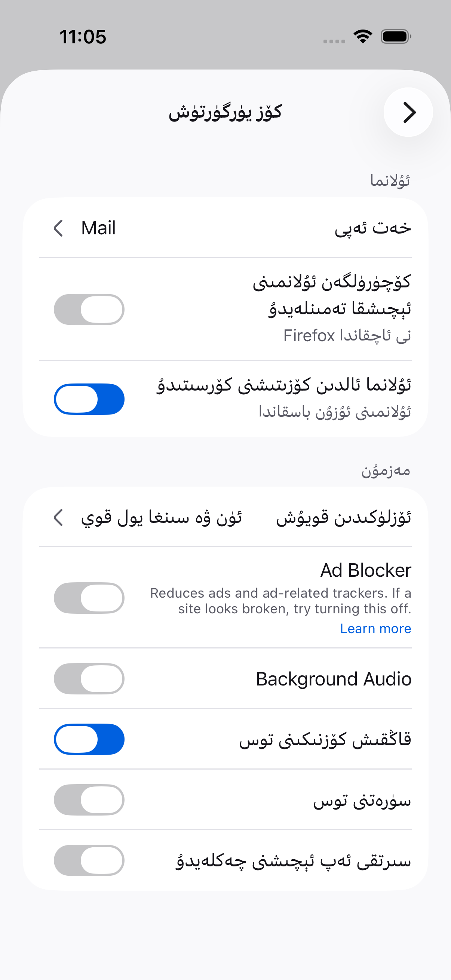Viewport: 451px width, 980px height.
Task: Tap the signal dots in status bar
Action: click(334, 41)
